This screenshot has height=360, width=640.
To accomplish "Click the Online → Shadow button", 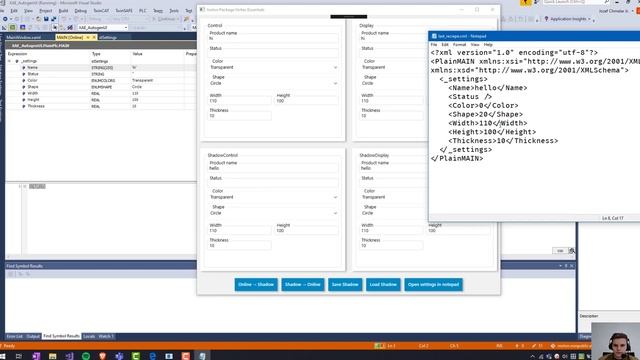I will tap(256, 284).
